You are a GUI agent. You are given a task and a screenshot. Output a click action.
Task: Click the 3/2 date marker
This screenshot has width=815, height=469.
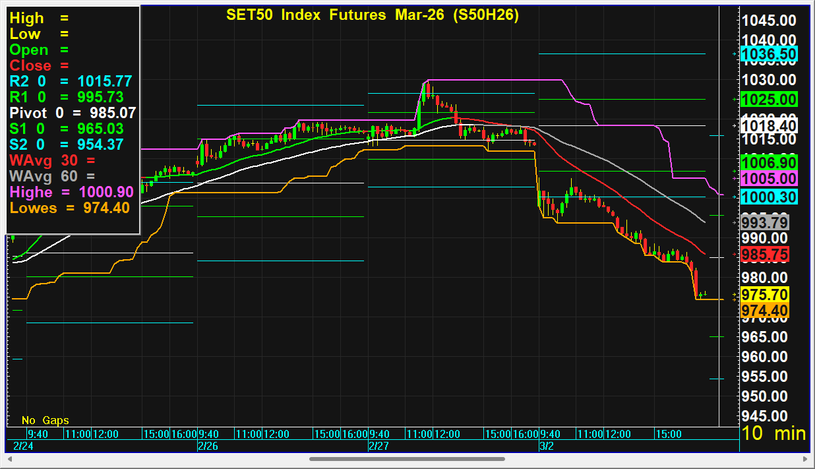(x=546, y=446)
